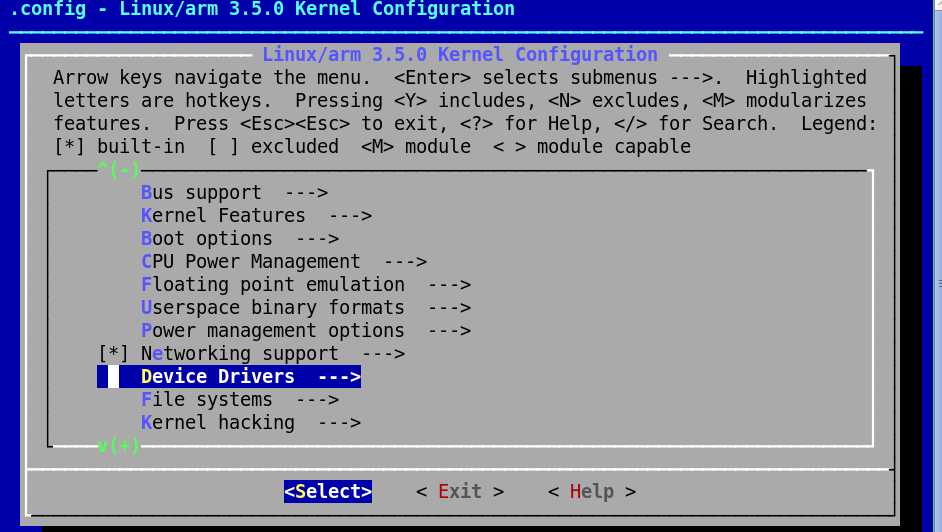Select the highlighted Device Drivers entry

point(229,376)
